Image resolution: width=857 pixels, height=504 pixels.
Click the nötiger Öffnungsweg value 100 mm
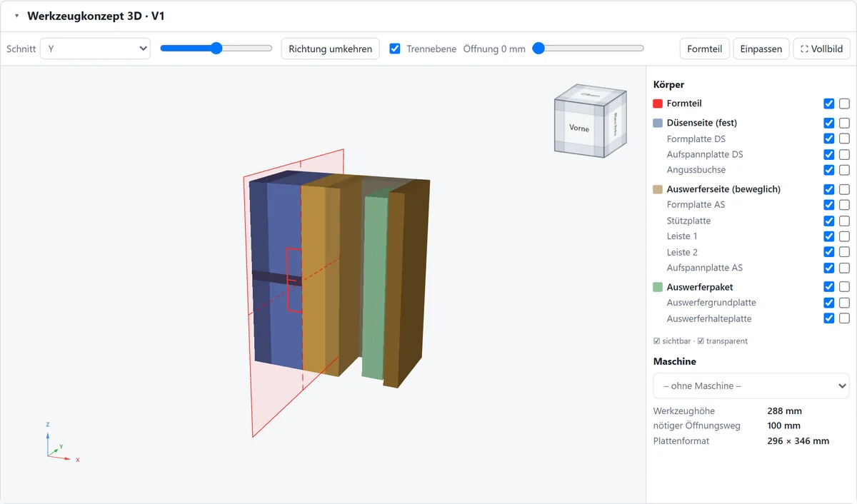784,426
